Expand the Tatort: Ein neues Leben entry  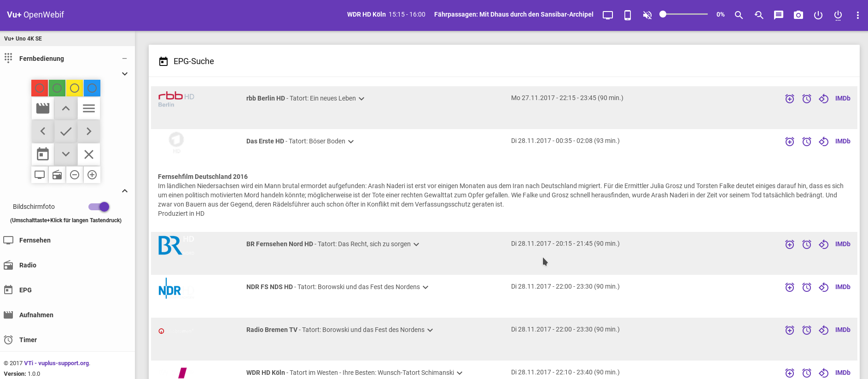[361, 99]
